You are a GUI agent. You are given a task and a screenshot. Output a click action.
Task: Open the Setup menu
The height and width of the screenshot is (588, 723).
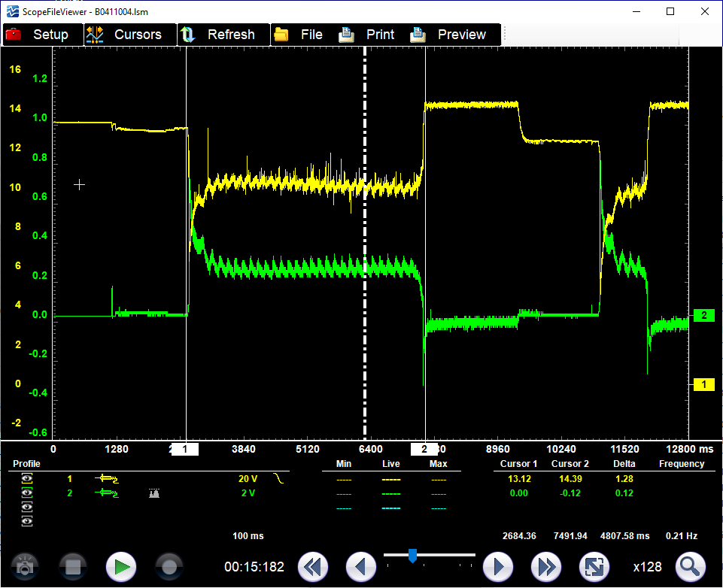click(38, 35)
